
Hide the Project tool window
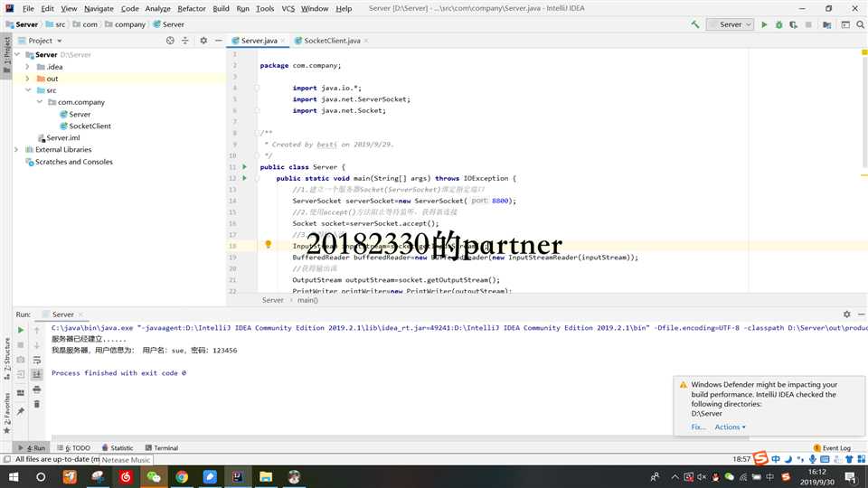click(219, 41)
